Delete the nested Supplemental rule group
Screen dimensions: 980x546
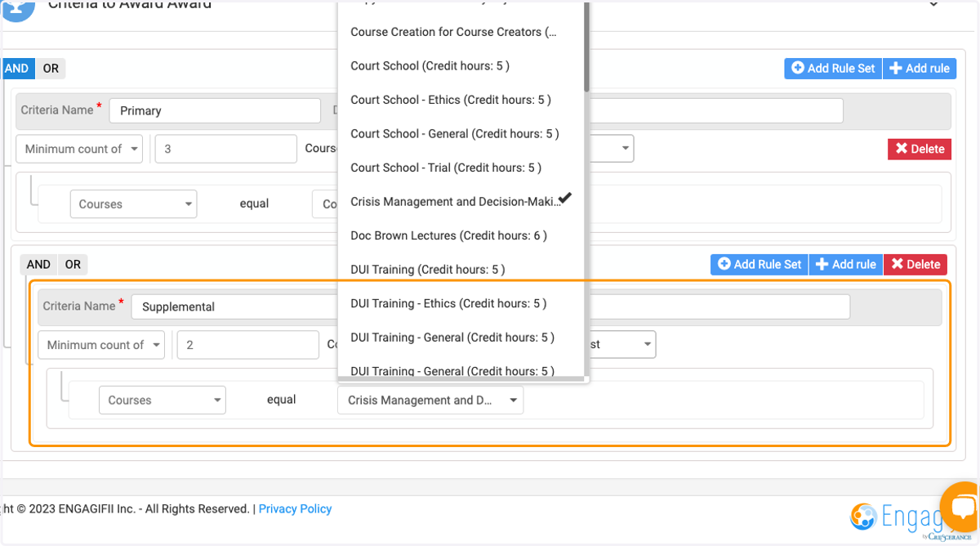tap(915, 264)
